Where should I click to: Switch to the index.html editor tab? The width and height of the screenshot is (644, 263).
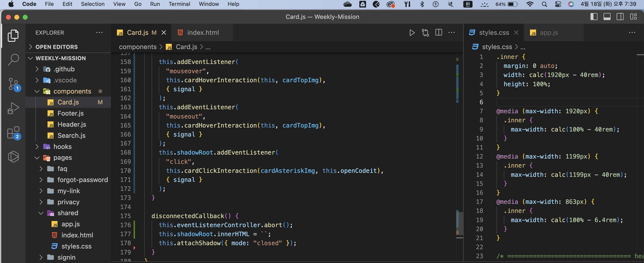pyautogui.click(x=203, y=33)
